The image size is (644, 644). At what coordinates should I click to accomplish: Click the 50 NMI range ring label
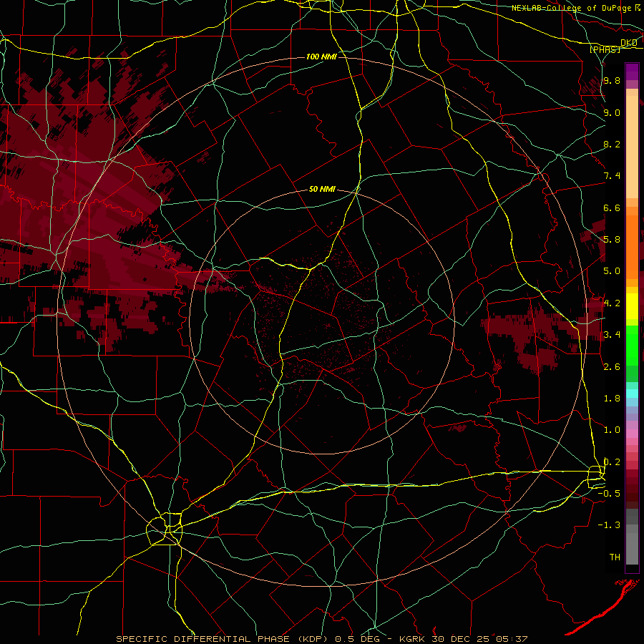tap(322, 190)
